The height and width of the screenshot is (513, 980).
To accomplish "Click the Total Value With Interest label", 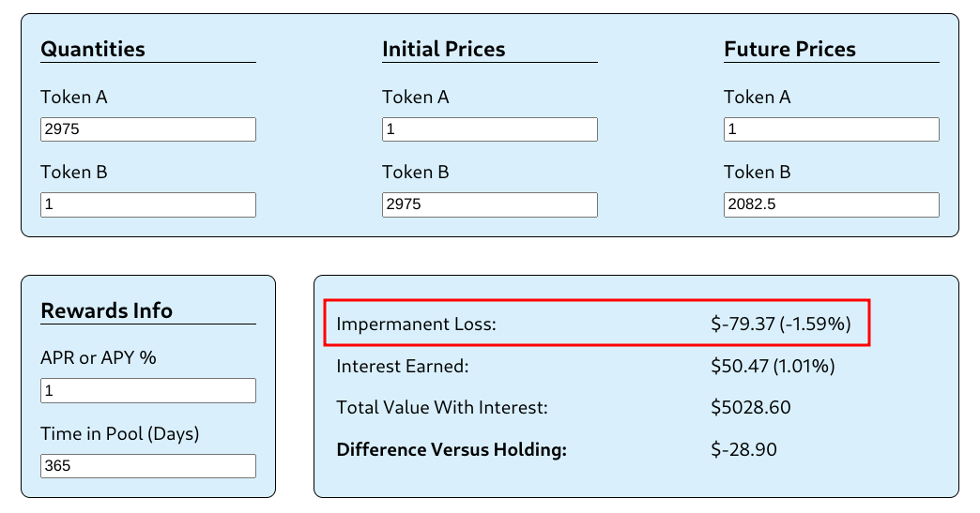I will (442, 408).
